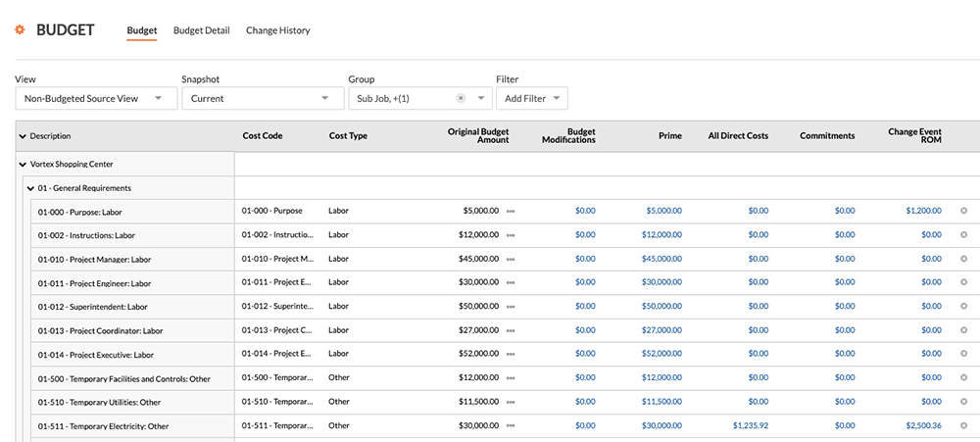Click the circle icon at end of 01-511 Temporary Electricity row
This screenshot has width=980, height=442.
pyautogui.click(x=963, y=424)
